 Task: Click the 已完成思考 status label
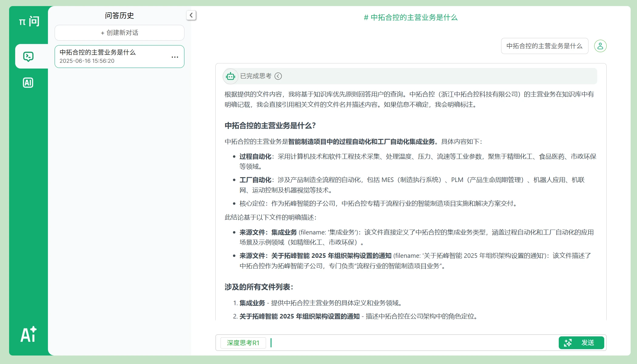(256, 76)
